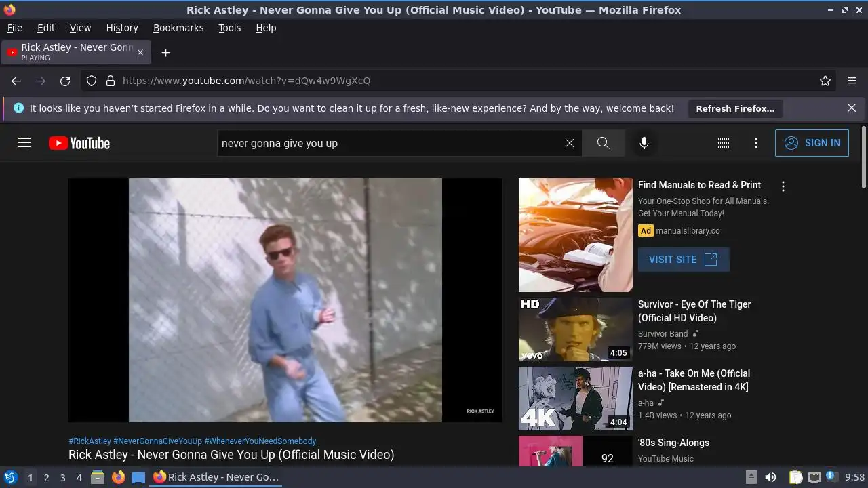Viewport: 868px width, 488px height.
Task: Open the #WheneverYouNeedSomebody hashtag link
Action: coord(260,441)
